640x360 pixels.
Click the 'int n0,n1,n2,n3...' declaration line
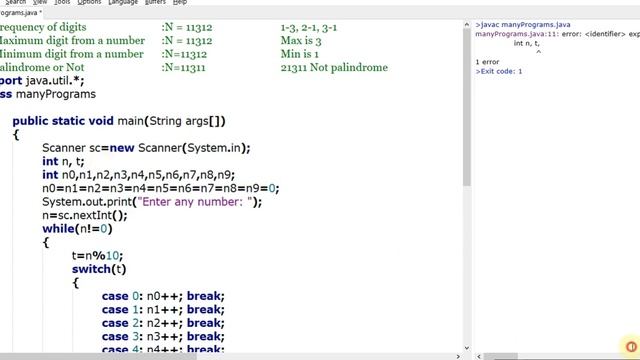pos(139,175)
